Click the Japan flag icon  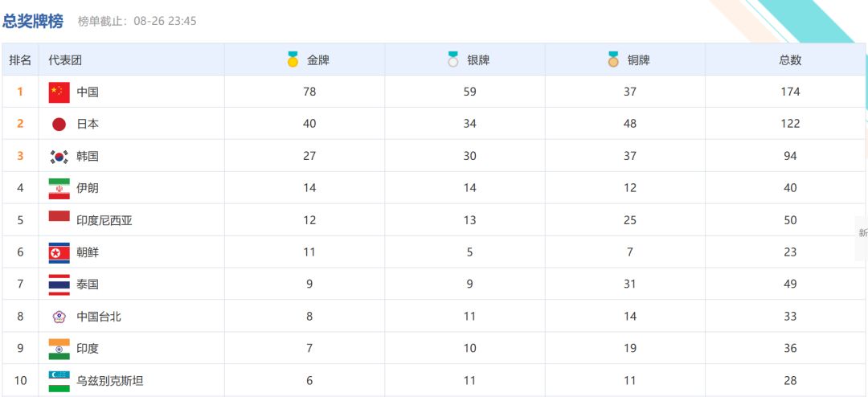(59, 124)
